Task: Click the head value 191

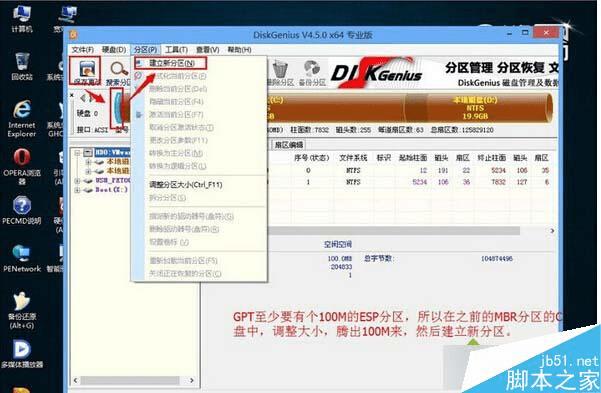Action: coord(443,170)
